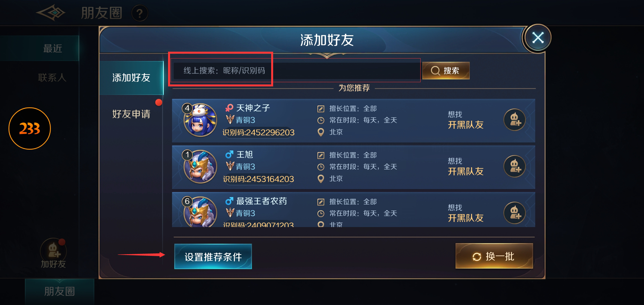Image resolution: width=644 pixels, height=305 pixels.
Task: Close the 添加好友 dialog
Action: [x=538, y=38]
